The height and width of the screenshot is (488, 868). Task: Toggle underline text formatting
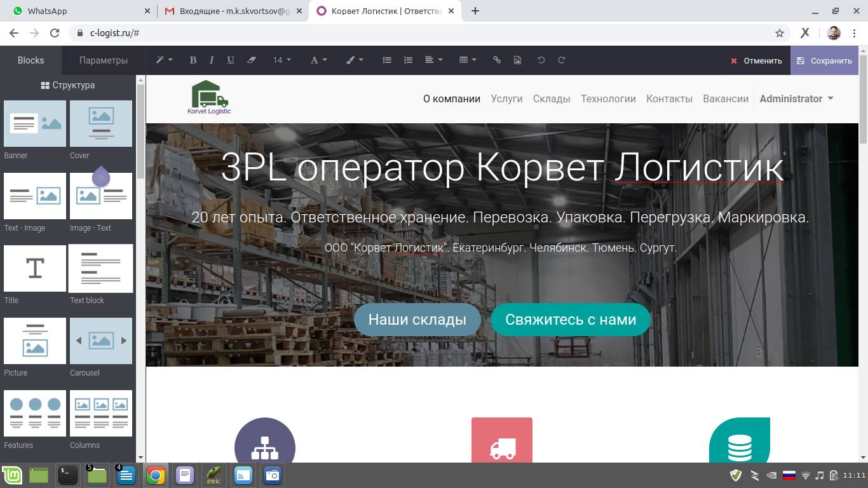coord(231,60)
